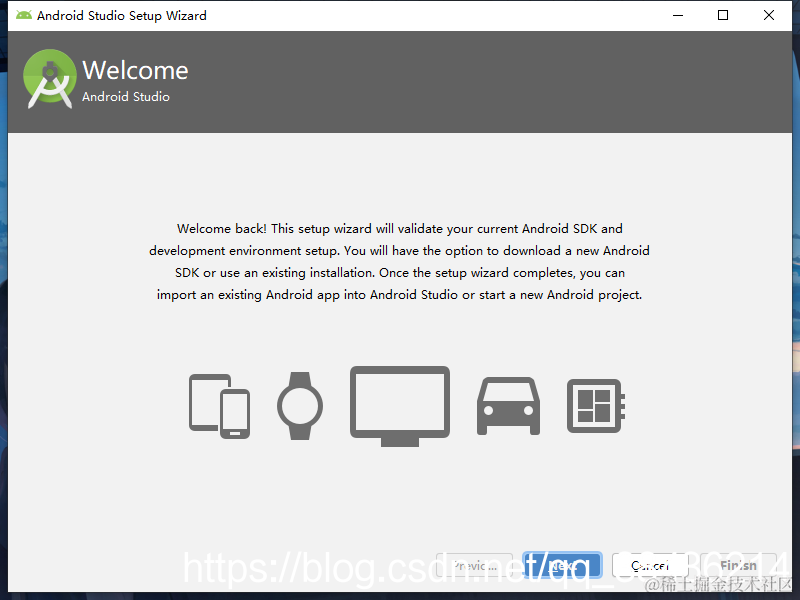Click the Cancel button
This screenshot has width=800, height=600.
click(650, 565)
